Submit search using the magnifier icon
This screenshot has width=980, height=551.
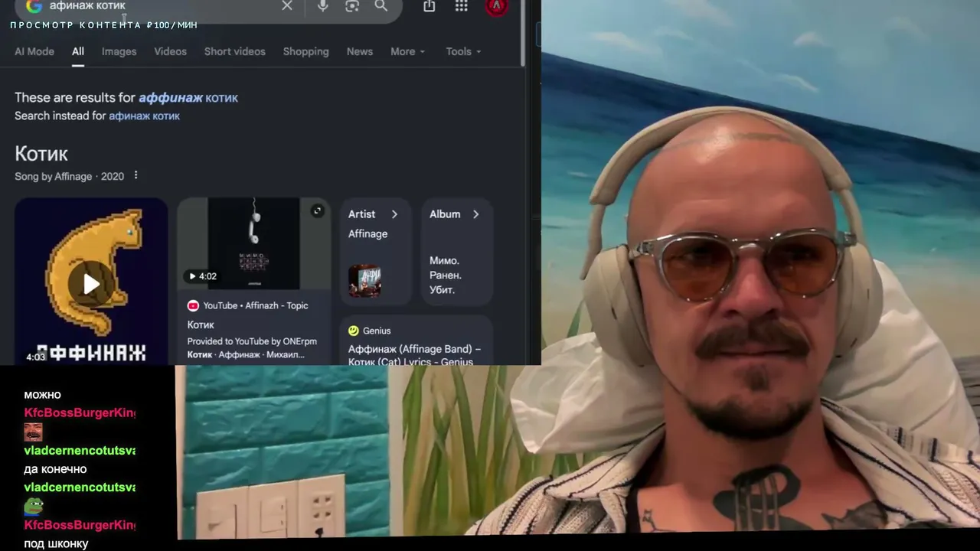click(x=381, y=5)
